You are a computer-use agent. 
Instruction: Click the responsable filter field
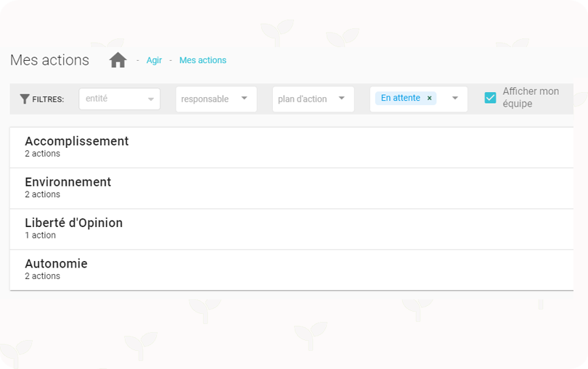[x=216, y=99]
